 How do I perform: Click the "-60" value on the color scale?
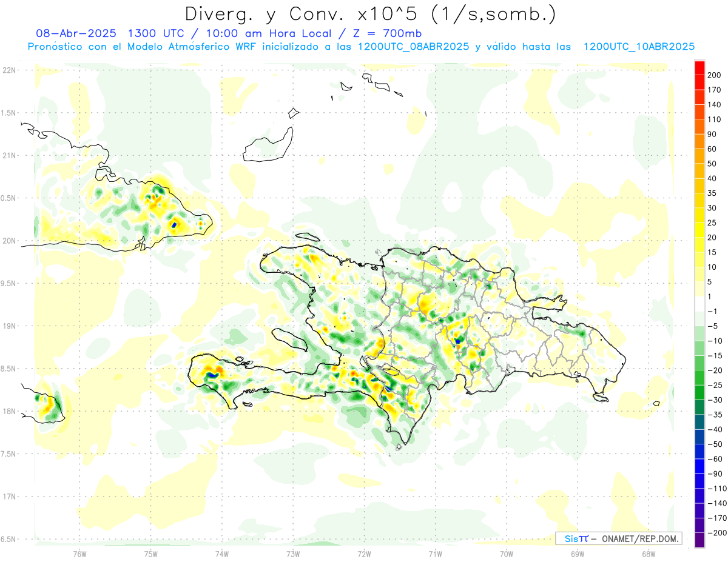click(x=715, y=459)
